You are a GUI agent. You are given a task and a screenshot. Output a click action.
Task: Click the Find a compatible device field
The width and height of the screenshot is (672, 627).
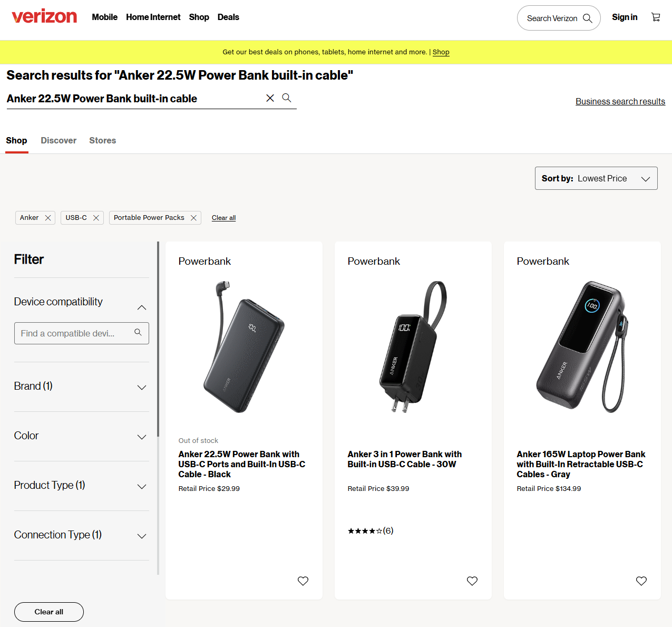[x=76, y=333]
